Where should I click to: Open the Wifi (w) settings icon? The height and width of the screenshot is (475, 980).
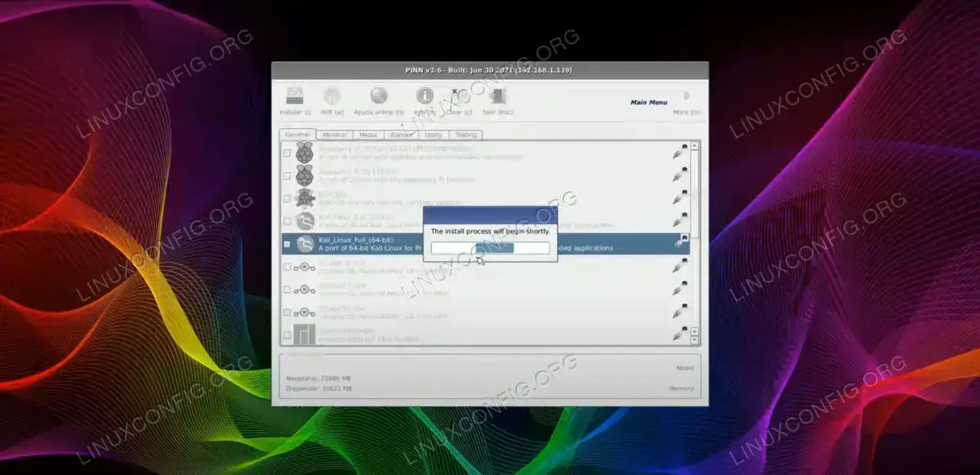332,96
